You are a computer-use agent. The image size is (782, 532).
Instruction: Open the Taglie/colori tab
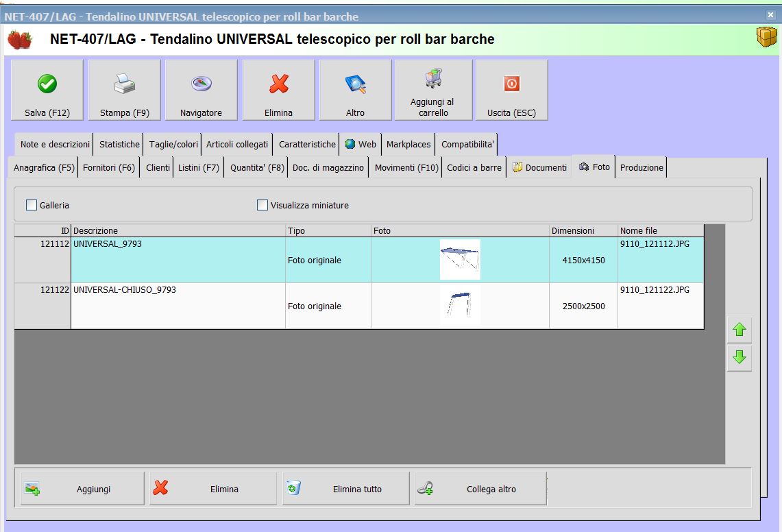click(173, 144)
